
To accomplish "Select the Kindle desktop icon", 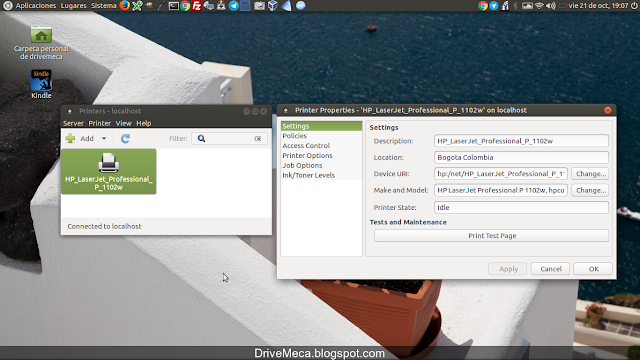I will [41, 84].
